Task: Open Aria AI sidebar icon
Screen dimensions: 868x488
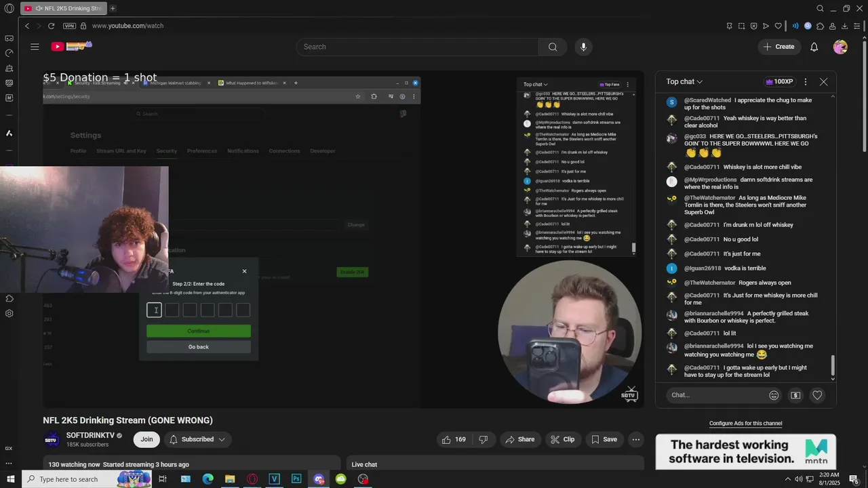Action: [9, 133]
